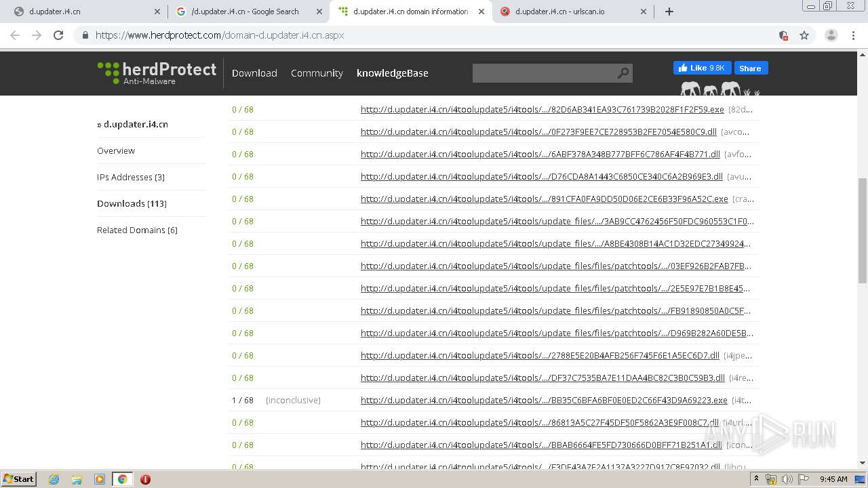Open link ending 82D6AB341EA93C761739B2028F1F2F59.exe
The height and width of the screenshot is (488, 868).
coord(542,109)
